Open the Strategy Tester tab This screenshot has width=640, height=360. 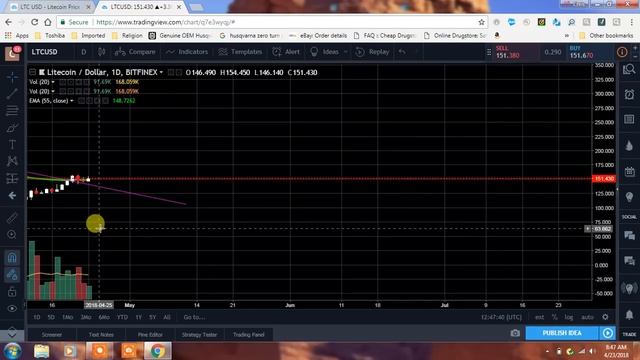[199, 334]
